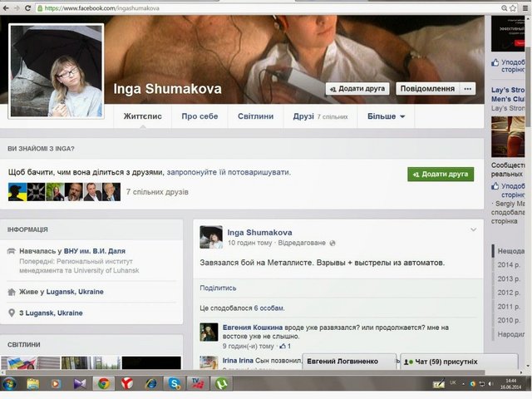
Task: Open Windows Start button
Action: coord(9,384)
